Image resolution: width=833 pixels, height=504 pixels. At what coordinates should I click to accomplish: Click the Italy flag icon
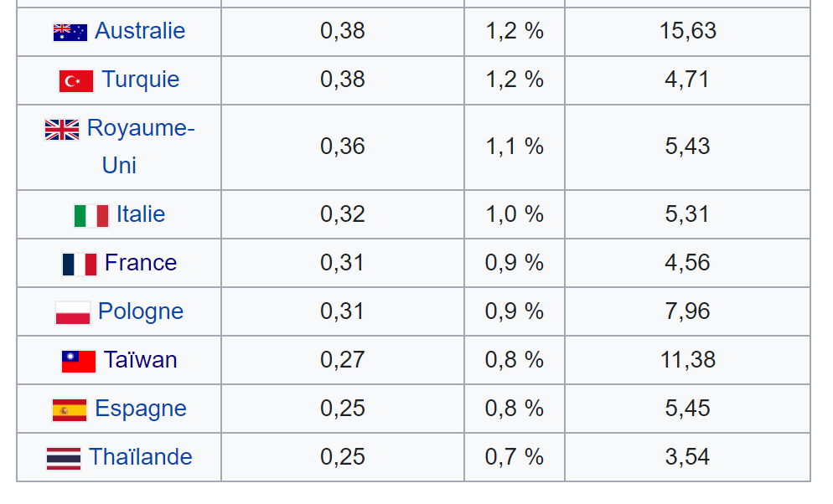point(91,215)
